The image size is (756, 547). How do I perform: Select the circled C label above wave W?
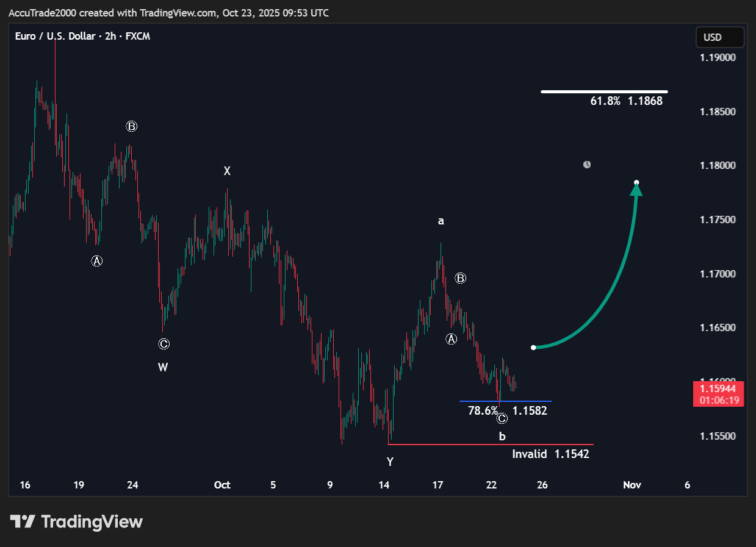[164, 344]
